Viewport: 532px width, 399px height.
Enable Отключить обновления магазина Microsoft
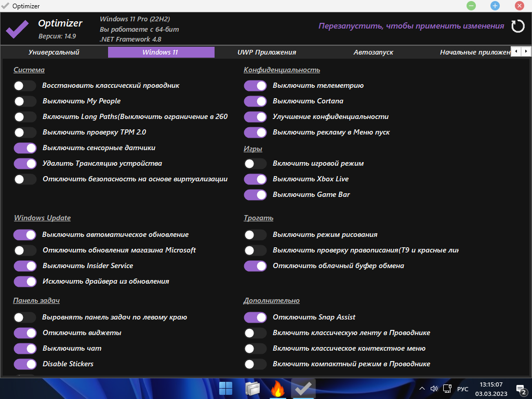25,250
